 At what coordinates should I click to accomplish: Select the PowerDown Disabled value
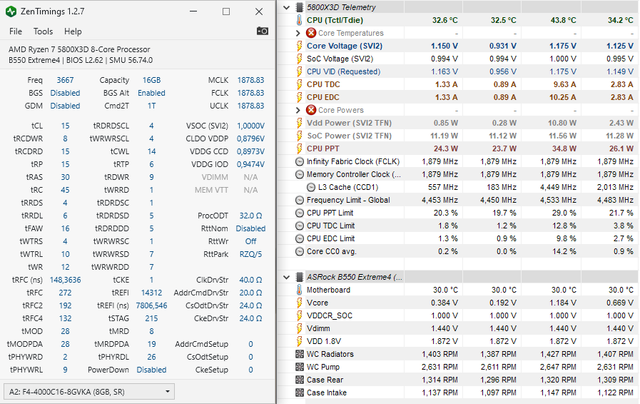coord(151,370)
